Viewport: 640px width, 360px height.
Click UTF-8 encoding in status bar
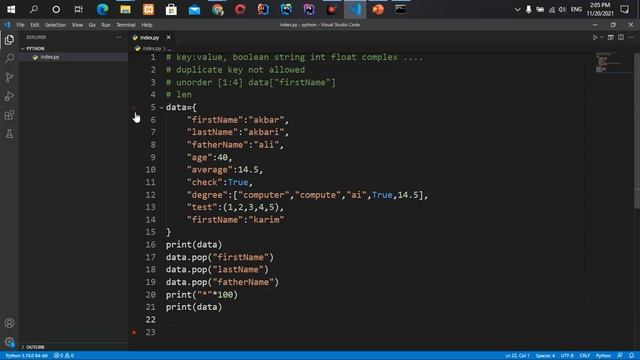tap(567, 356)
